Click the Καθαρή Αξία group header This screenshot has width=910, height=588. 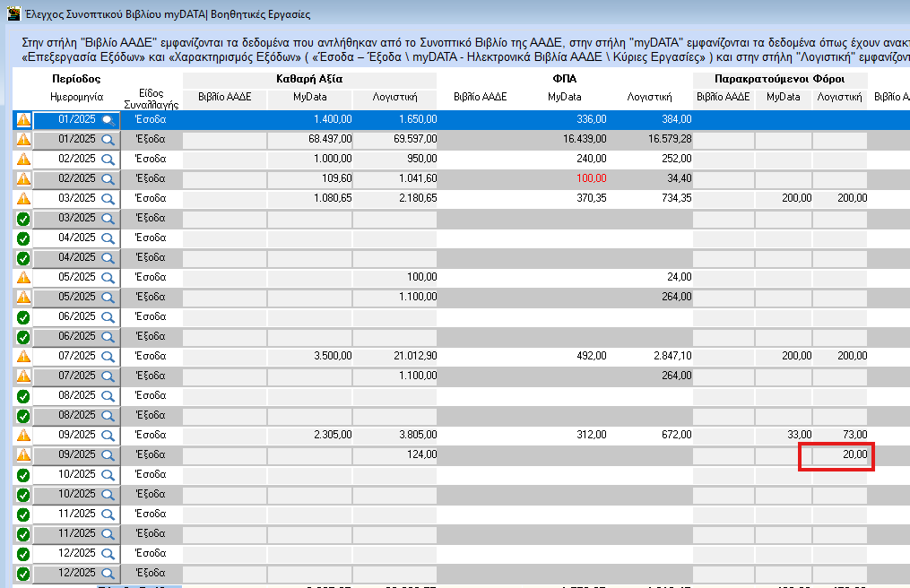coord(309,79)
